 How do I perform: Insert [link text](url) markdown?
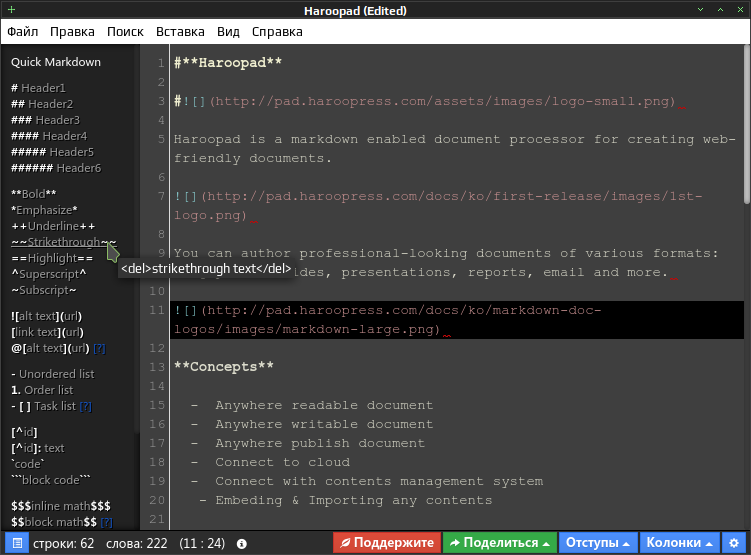(47, 332)
